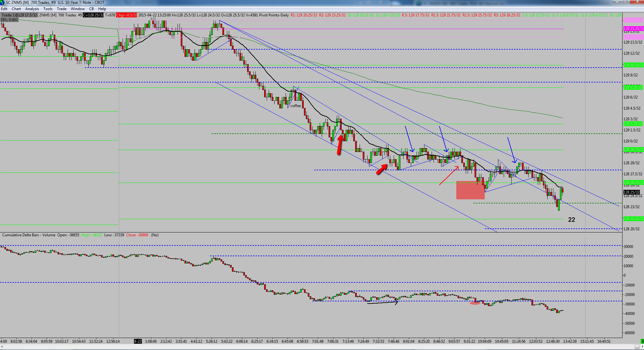
Task: Click the Sierra Chart globe application icon
Action: [2, 3]
